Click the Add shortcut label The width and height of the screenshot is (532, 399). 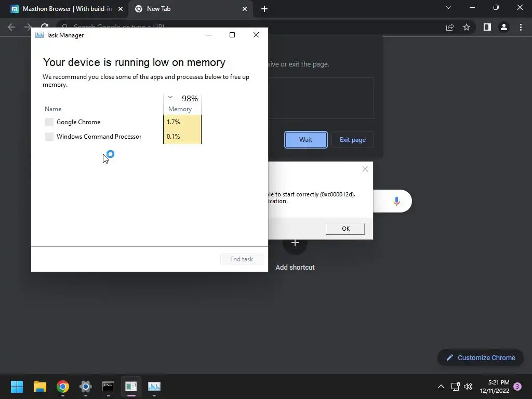pos(295,268)
